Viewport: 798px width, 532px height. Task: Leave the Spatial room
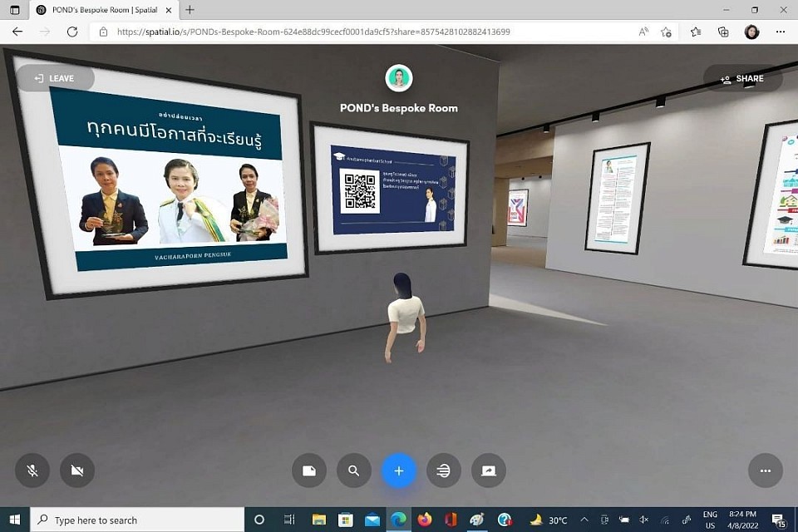(x=54, y=78)
